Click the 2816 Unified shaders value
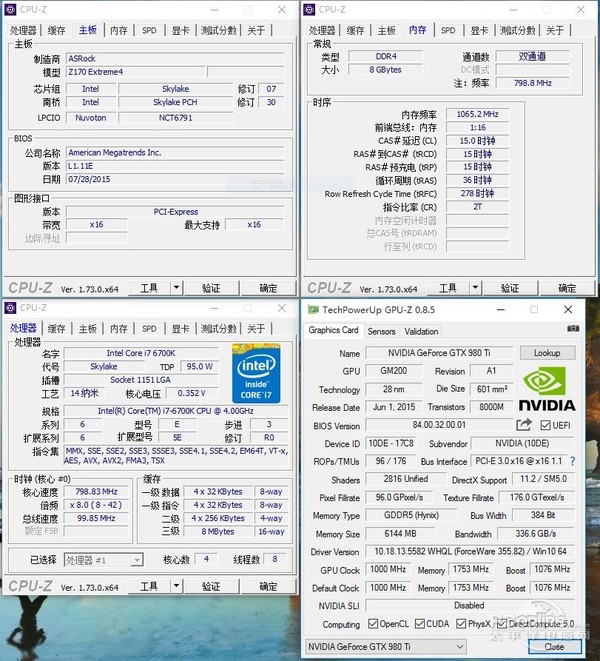This screenshot has width=600, height=661. click(x=406, y=479)
